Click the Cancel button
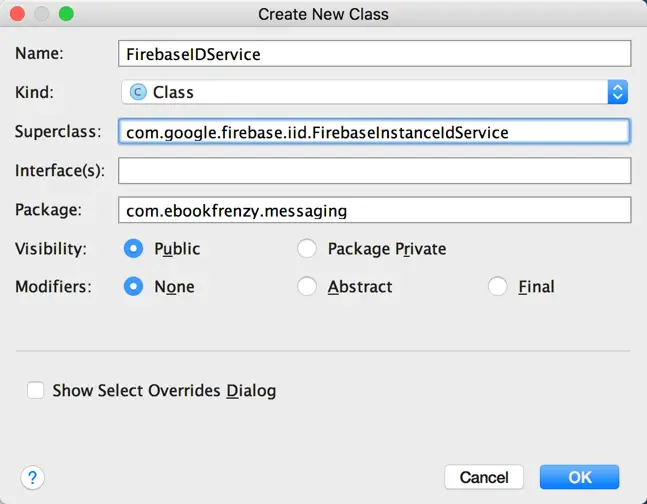Viewport: 647px width, 504px height. [x=484, y=477]
